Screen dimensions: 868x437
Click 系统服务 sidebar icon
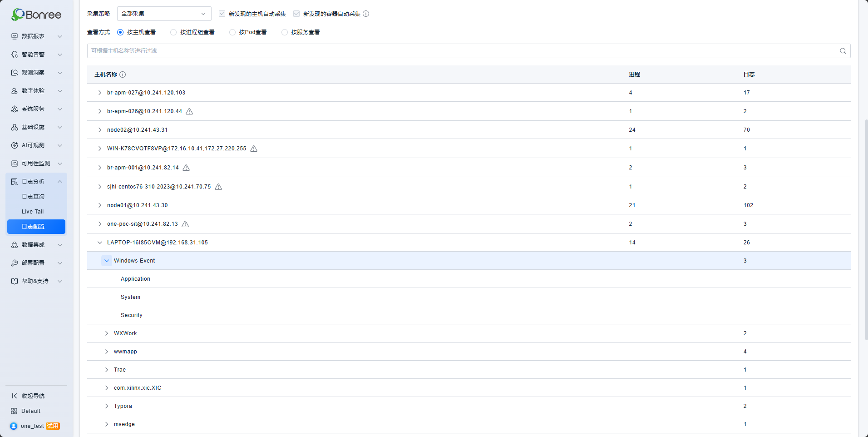point(15,109)
